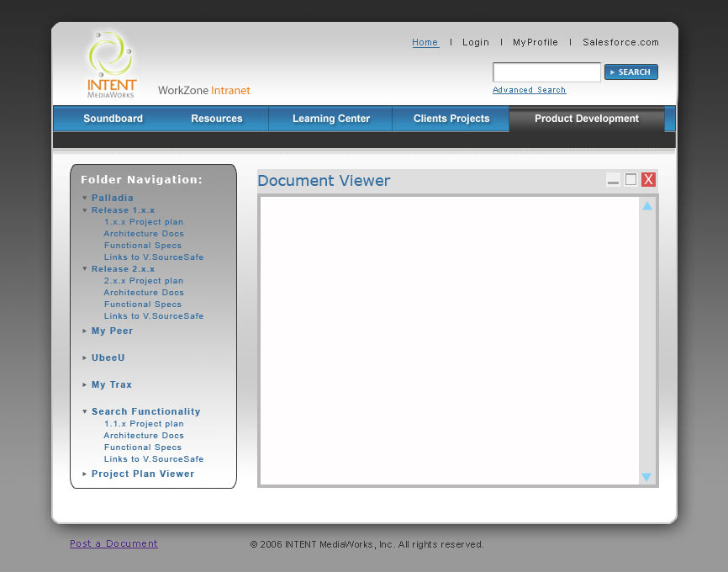
Task: Open the Login link
Action: pyautogui.click(x=476, y=42)
